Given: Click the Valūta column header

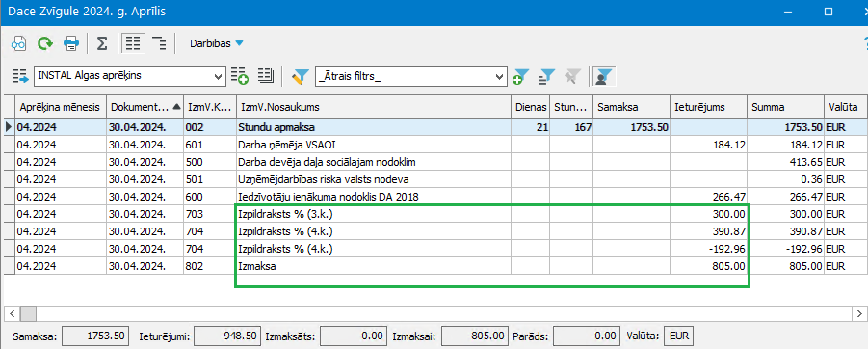Looking at the screenshot, I should (846, 107).
